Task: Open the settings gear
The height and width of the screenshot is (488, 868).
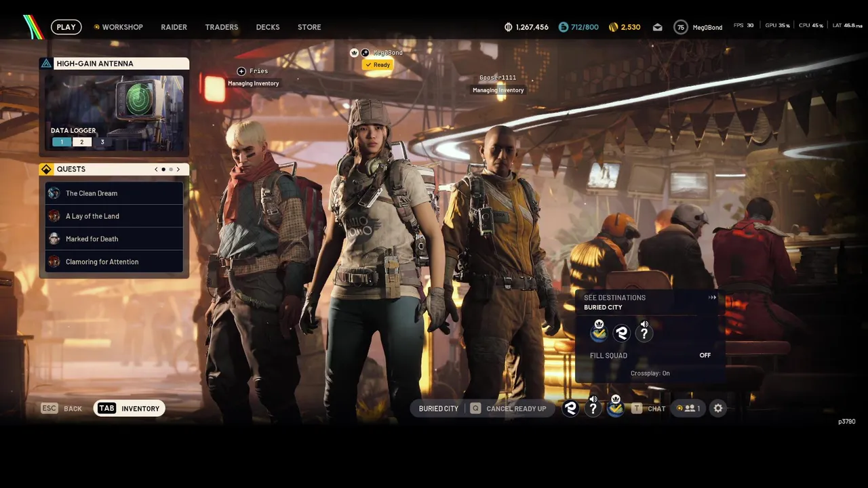Action: 718,408
